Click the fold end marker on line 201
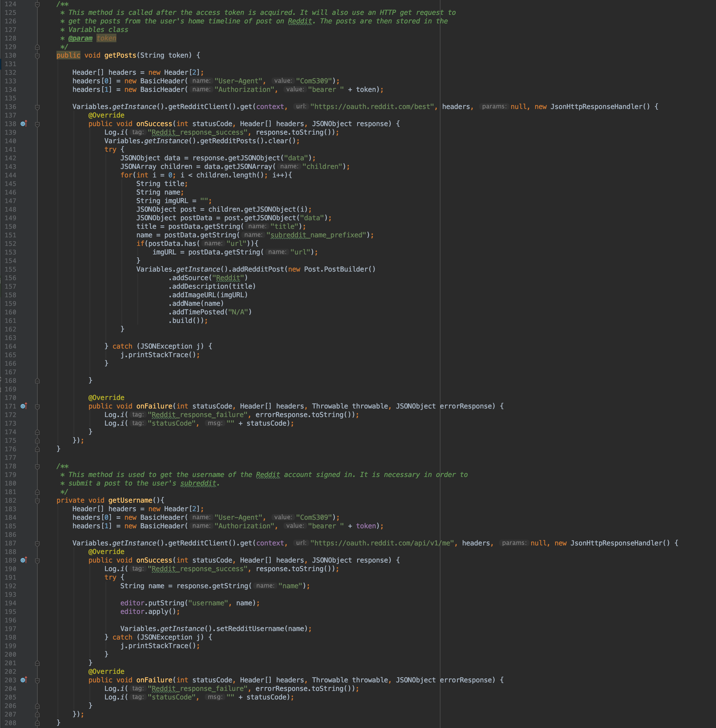 (37, 663)
